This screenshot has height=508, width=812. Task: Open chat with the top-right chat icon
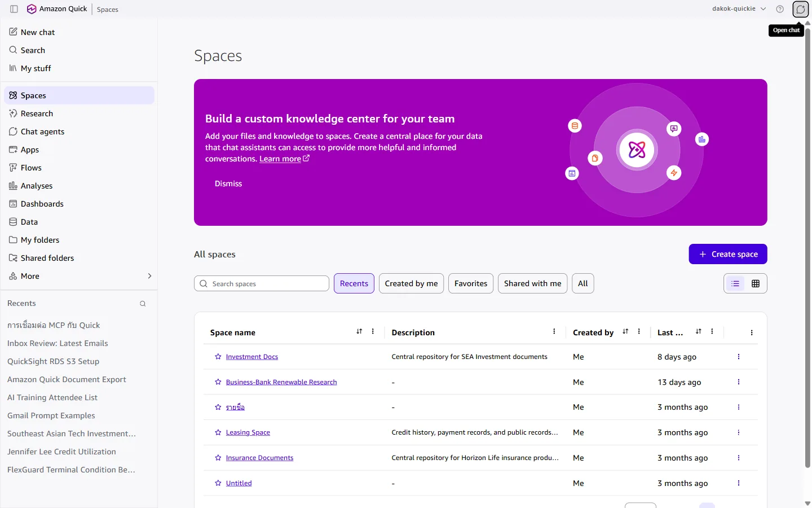coord(801,9)
